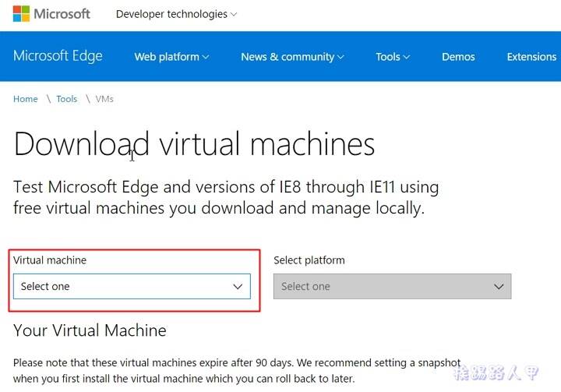561x392 pixels.
Task: Click the chevron beside Tools in navbar
Action: point(407,57)
